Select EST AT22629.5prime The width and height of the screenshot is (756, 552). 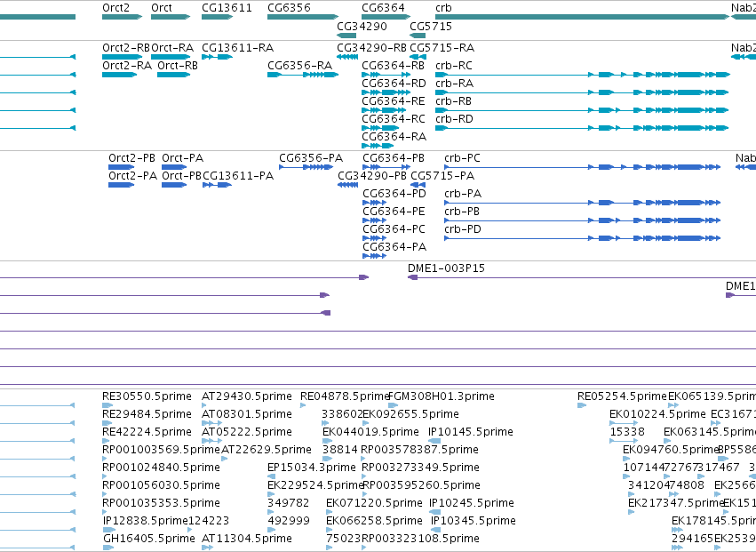click(267, 450)
